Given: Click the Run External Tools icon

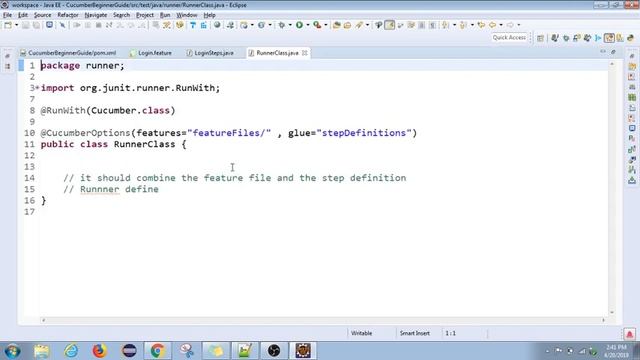Looking at the screenshot, I should click(x=317, y=25).
